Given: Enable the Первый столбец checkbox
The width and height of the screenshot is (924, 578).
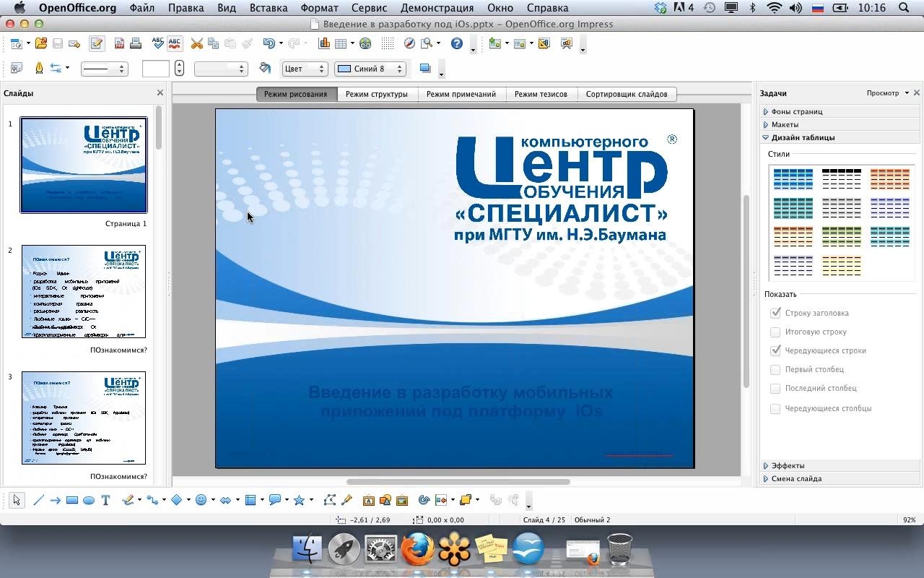Looking at the screenshot, I should coord(776,369).
